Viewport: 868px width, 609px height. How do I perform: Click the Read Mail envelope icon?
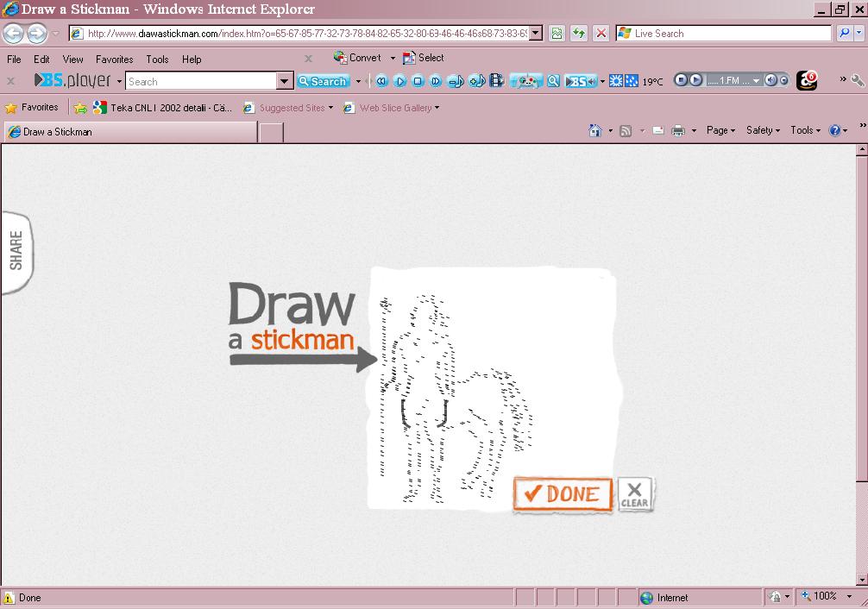(658, 130)
